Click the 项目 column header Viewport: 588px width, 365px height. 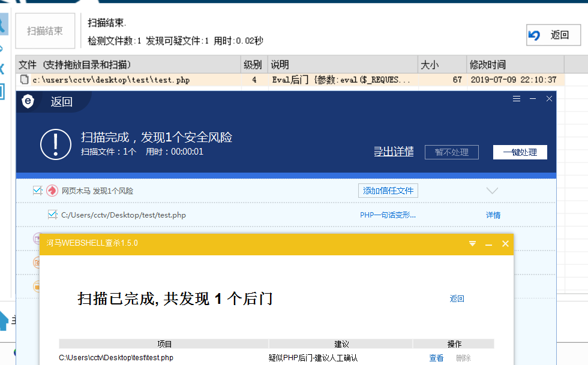point(164,344)
